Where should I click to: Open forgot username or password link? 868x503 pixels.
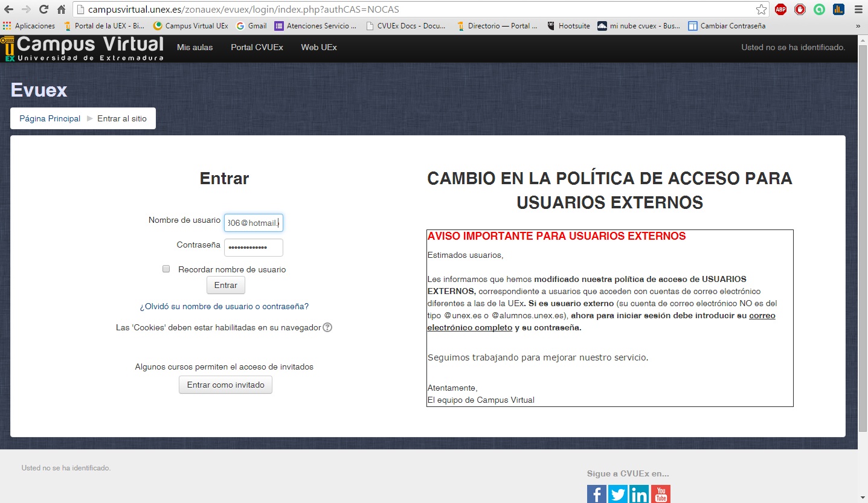pos(224,306)
